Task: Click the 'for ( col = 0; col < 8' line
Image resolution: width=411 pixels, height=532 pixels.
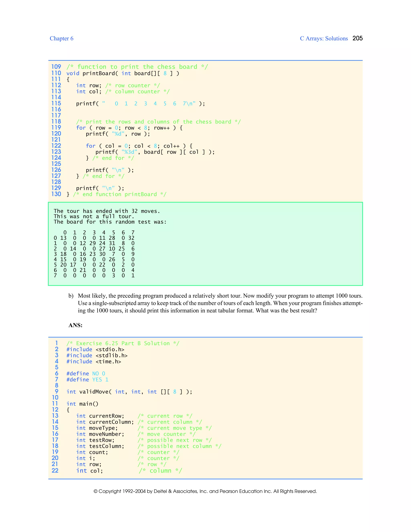Action: pos(139,146)
